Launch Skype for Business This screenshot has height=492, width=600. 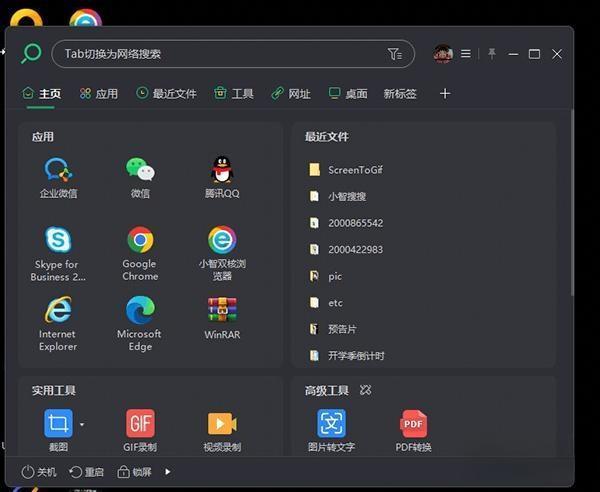pyautogui.click(x=58, y=239)
